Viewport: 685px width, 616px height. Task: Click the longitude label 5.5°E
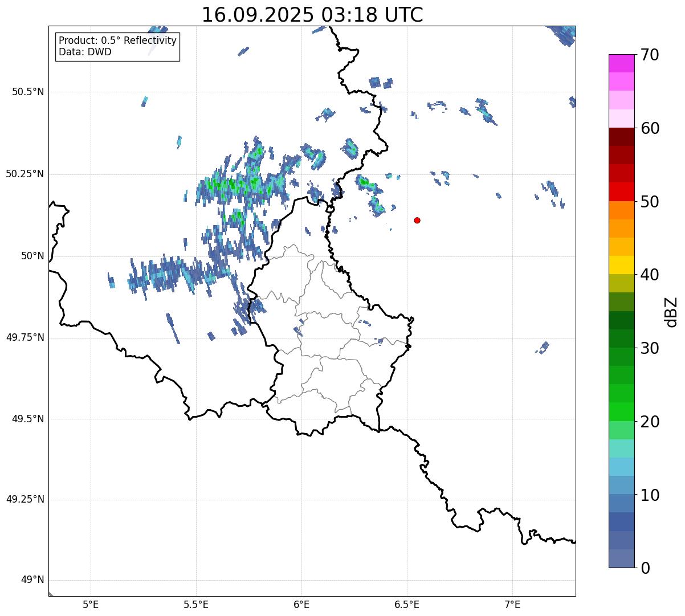coord(196,605)
